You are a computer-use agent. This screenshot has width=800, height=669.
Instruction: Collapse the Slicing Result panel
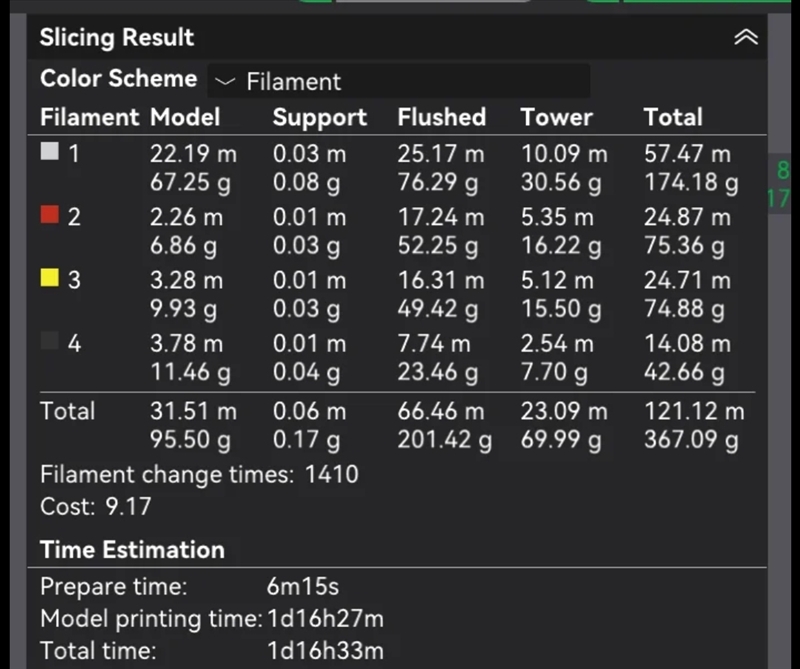click(x=746, y=38)
